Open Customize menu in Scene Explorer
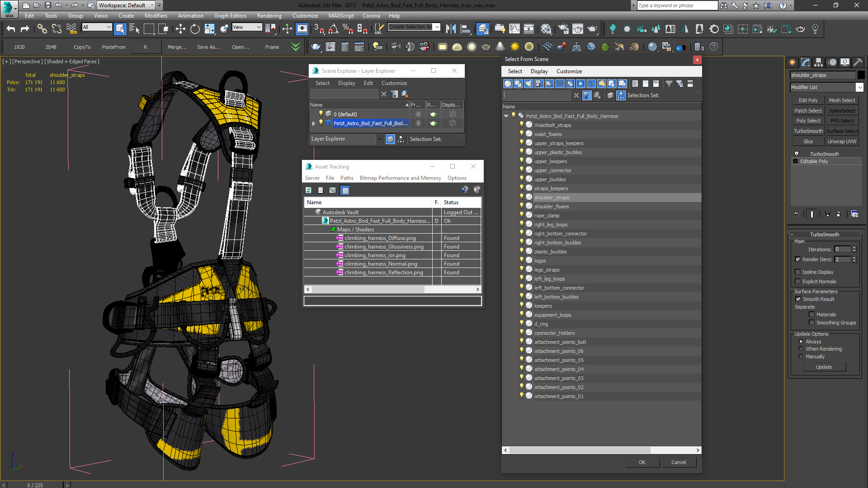The image size is (868, 488). [394, 83]
